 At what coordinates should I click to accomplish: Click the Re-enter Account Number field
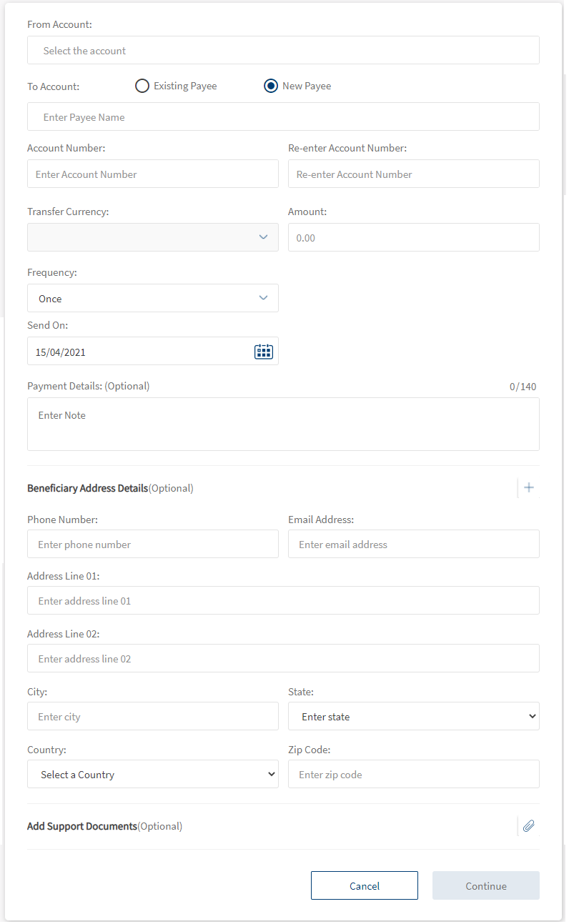[413, 174]
